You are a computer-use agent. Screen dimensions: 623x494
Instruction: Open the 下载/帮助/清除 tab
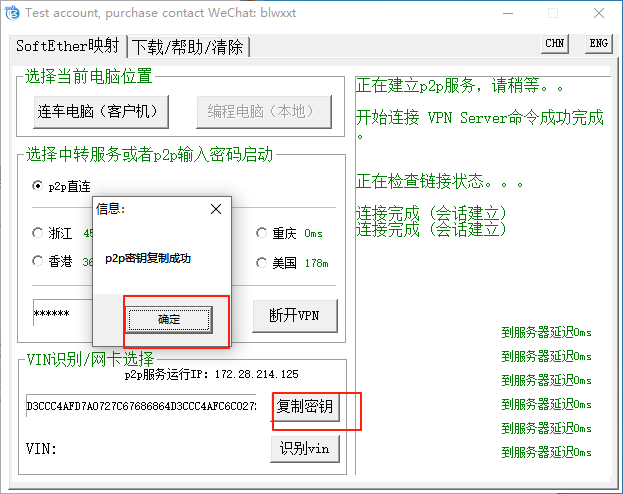pos(189,47)
